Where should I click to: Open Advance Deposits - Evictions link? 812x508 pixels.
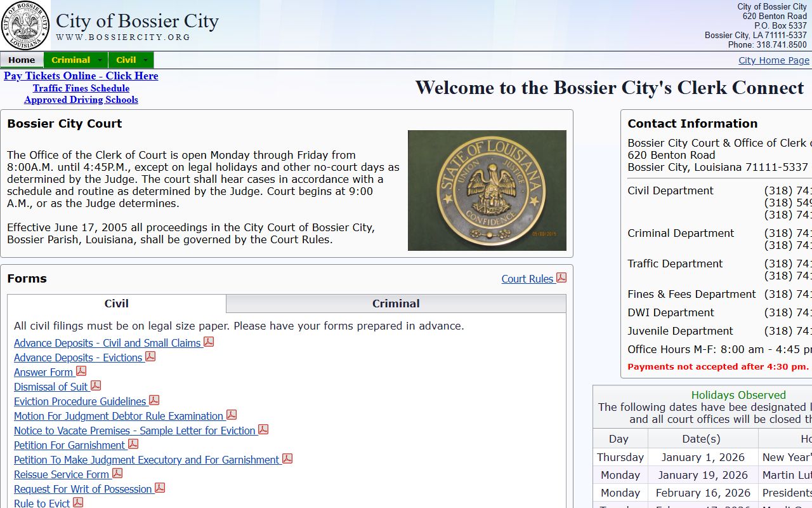pyautogui.click(x=78, y=358)
